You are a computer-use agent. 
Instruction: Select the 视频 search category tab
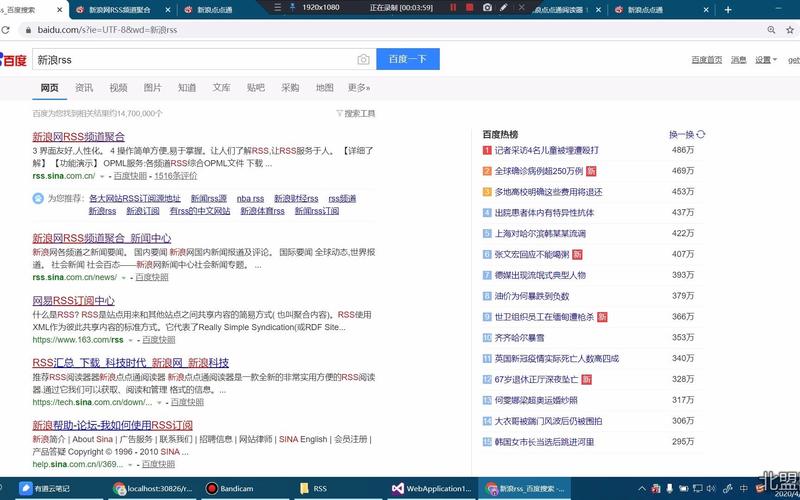[x=118, y=88]
